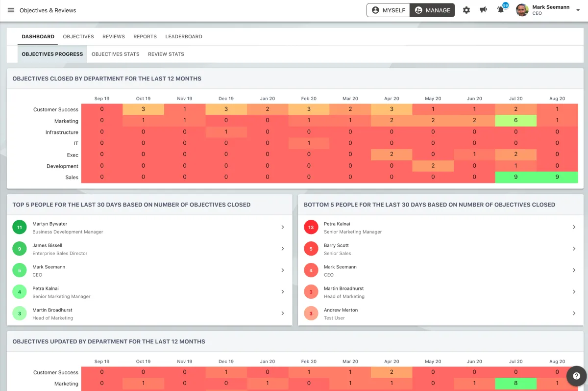
Task: Open the help question mark button
Action: point(576,376)
